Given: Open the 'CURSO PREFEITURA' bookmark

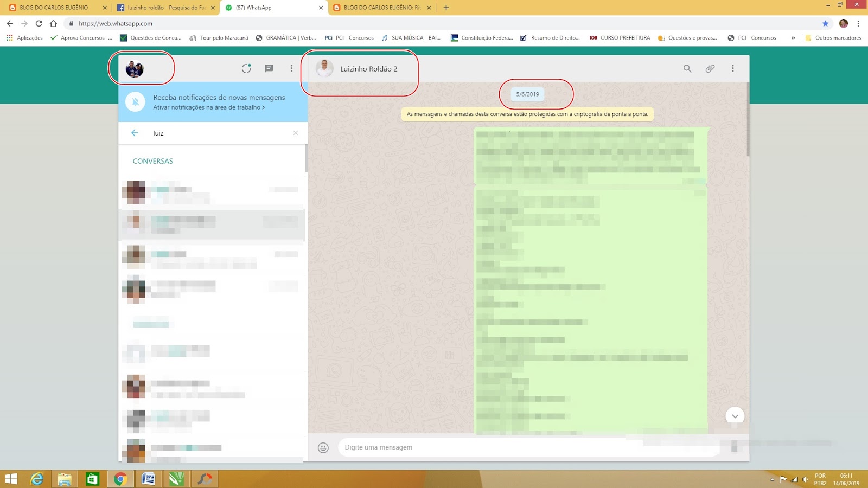Looking at the screenshot, I should point(620,38).
